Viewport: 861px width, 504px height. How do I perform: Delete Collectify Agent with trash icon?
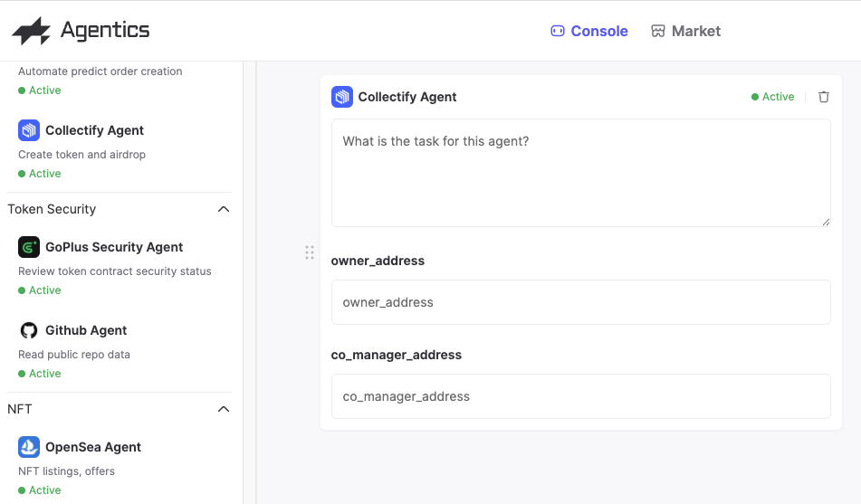point(824,97)
